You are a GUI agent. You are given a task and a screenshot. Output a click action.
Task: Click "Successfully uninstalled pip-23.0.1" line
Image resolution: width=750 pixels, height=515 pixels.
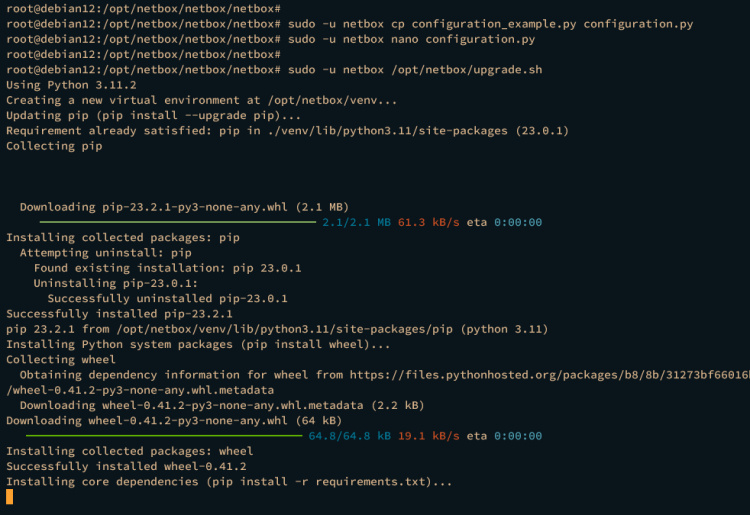167,298
